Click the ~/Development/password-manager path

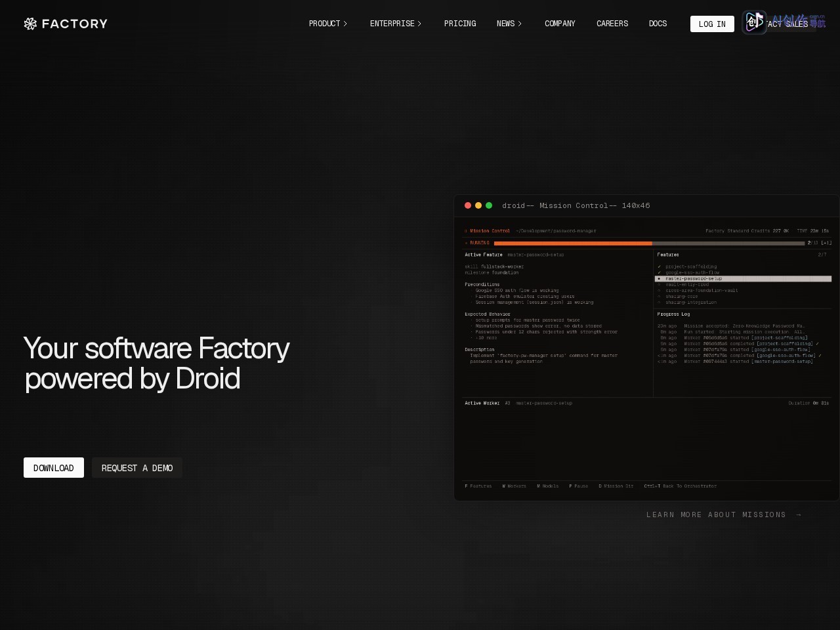[556, 231]
